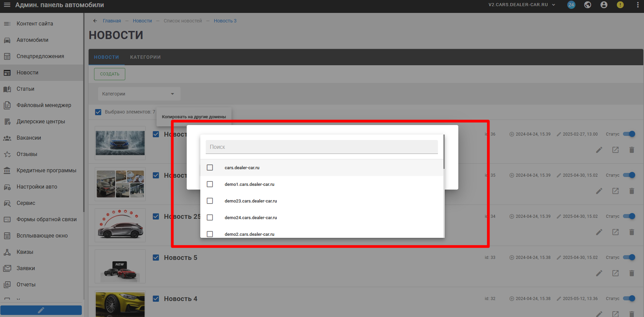
Task: Tick the cars.dealer-car.ru domain checkbox
Action: (x=210, y=168)
